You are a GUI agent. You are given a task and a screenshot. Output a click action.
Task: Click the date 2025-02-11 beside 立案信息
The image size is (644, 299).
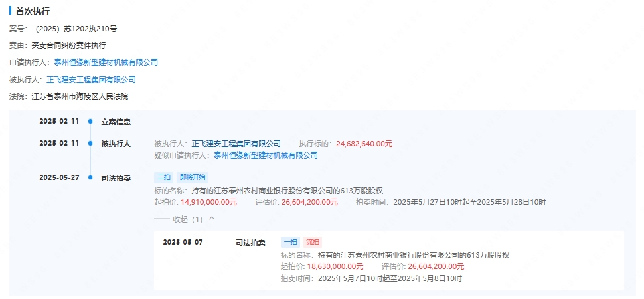(x=59, y=121)
